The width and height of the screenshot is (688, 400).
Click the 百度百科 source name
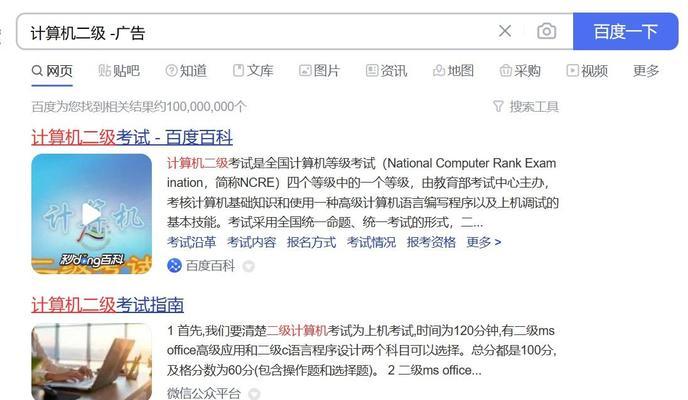tap(210, 266)
